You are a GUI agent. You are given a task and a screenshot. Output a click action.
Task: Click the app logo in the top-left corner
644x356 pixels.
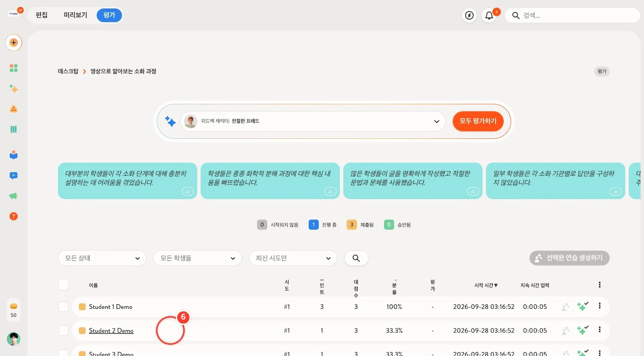(x=14, y=13)
